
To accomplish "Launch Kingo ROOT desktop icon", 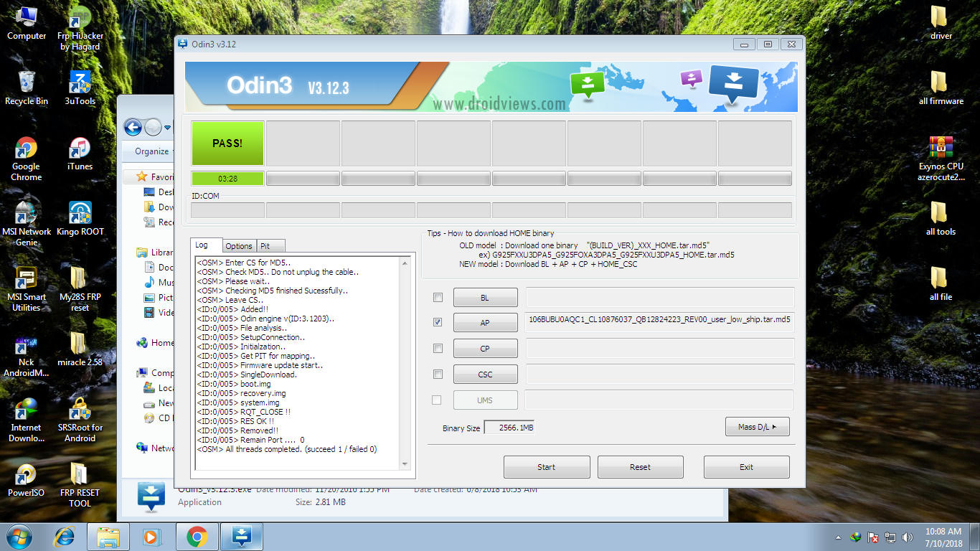I will point(80,219).
